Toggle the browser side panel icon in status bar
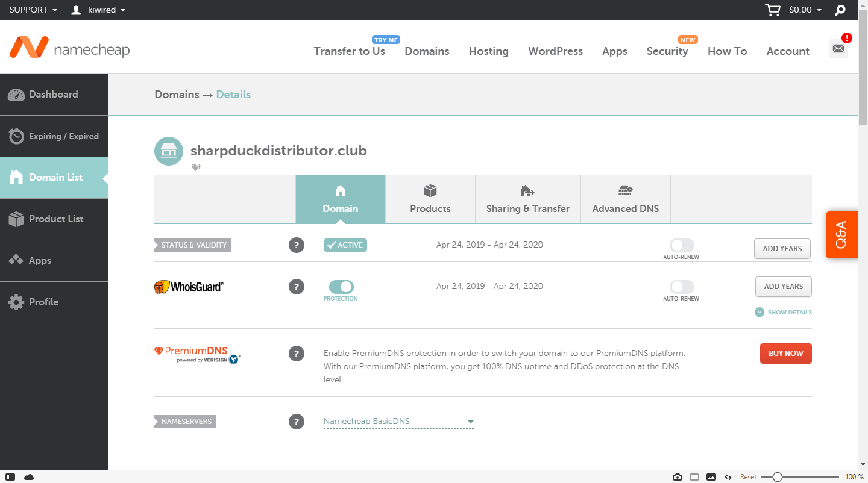 pyautogui.click(x=10, y=477)
